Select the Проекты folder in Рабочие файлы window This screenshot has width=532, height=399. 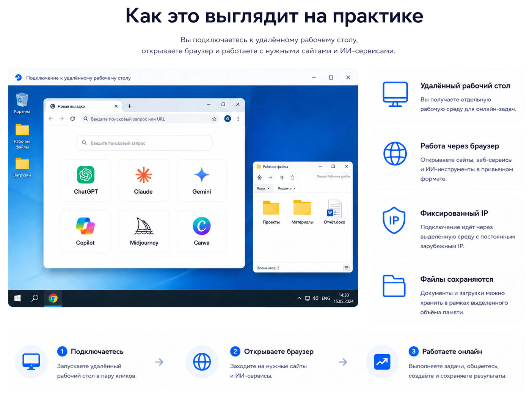click(x=271, y=212)
